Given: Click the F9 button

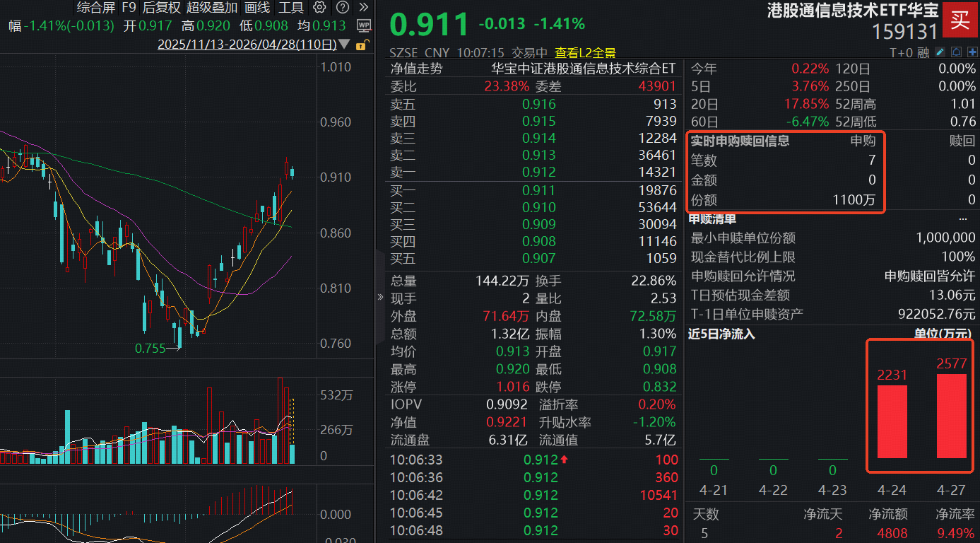Looking at the screenshot, I should 129,8.
